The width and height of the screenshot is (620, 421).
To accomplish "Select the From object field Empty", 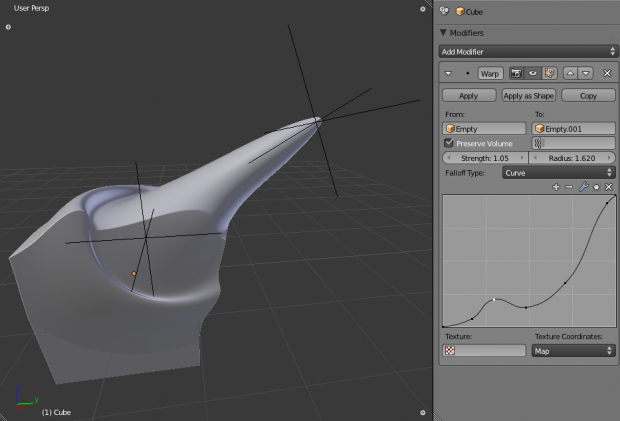I will click(484, 128).
